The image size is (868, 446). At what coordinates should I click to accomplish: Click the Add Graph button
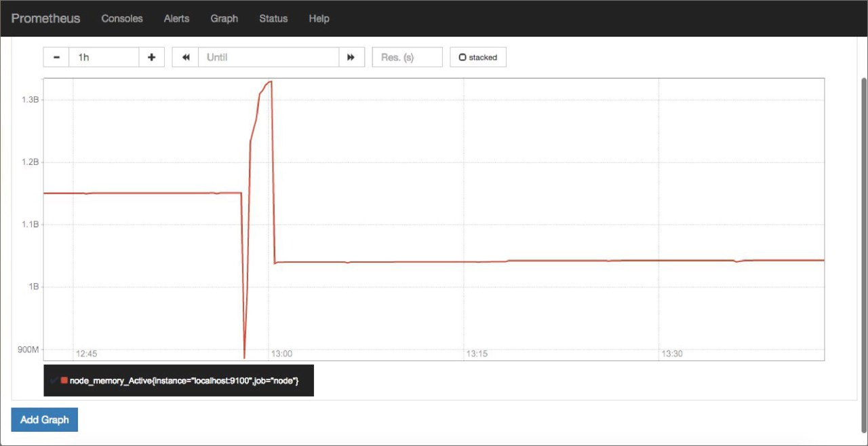(44, 420)
